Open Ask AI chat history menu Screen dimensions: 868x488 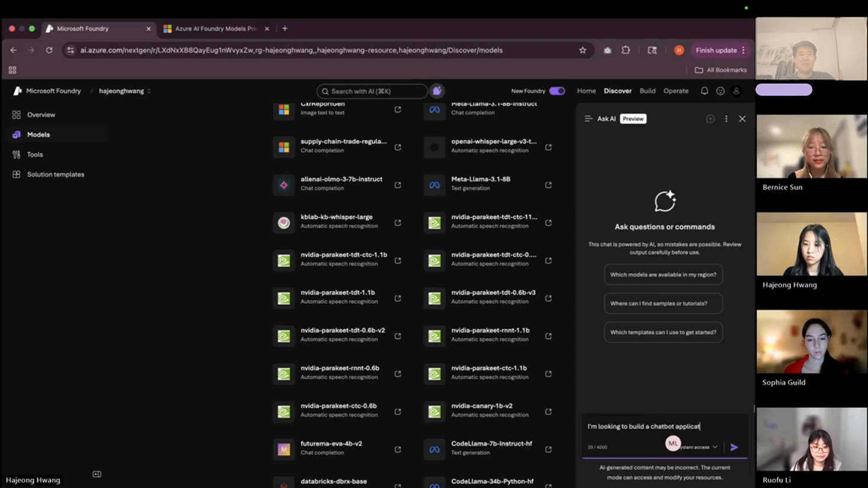click(x=588, y=119)
